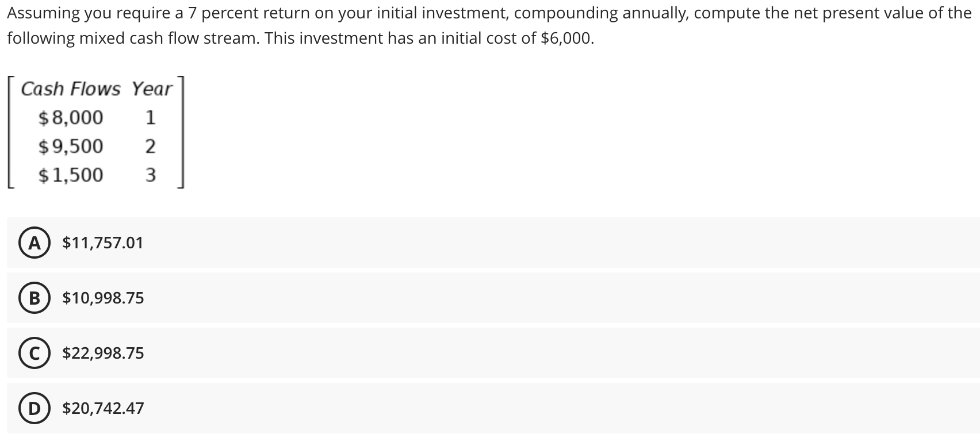Screen dimensions: 980x438
Task: Click the circled B icon
Action: point(35,298)
